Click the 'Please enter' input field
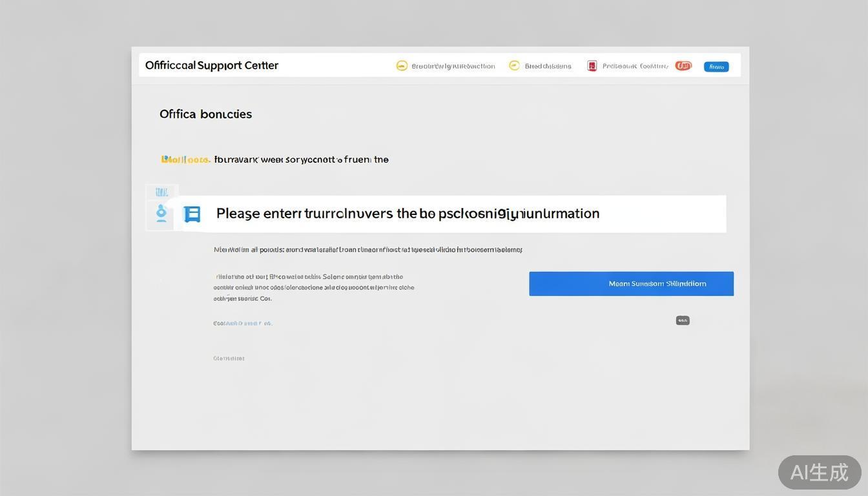This screenshot has height=496, width=868. [452, 214]
